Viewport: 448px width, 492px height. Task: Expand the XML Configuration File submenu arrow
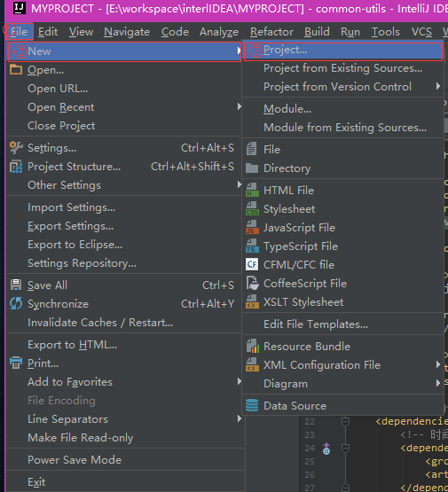tap(438, 364)
